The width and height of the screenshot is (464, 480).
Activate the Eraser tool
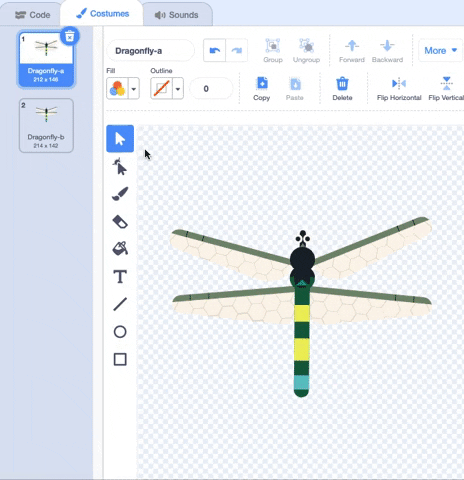pos(120,222)
